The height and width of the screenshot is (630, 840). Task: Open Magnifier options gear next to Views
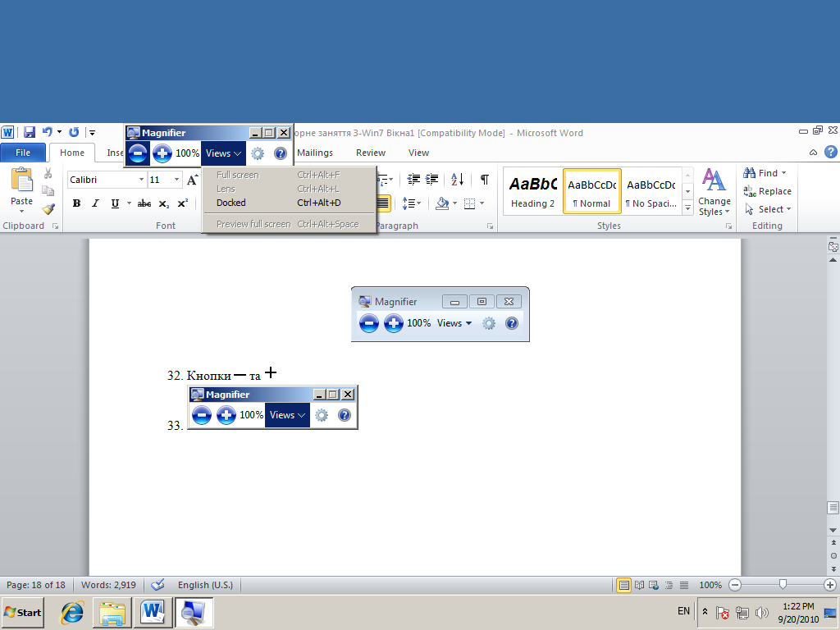pyautogui.click(x=258, y=153)
